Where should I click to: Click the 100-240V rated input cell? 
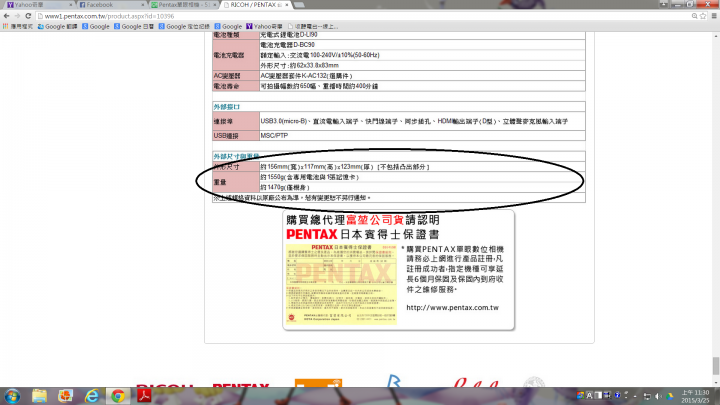pyautogui.click(x=422, y=55)
